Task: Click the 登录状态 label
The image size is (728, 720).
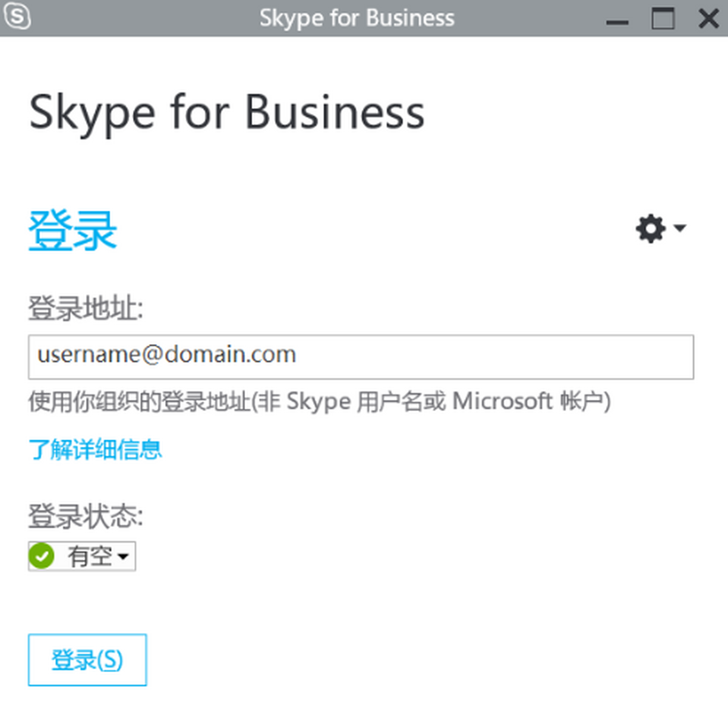Action: point(86,517)
